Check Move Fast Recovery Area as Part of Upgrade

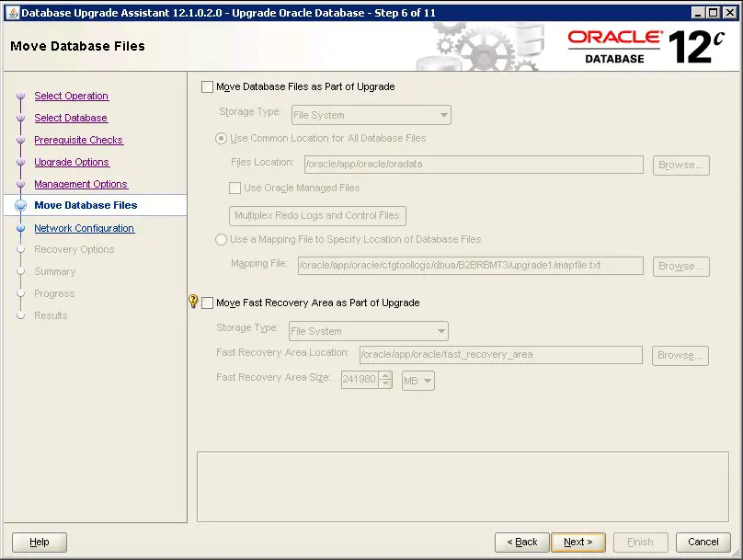[207, 303]
